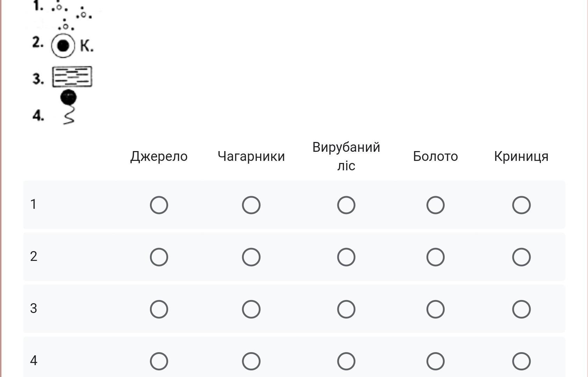Select Криниця for row 4
This screenshot has height=377, width=588.
[x=521, y=361]
